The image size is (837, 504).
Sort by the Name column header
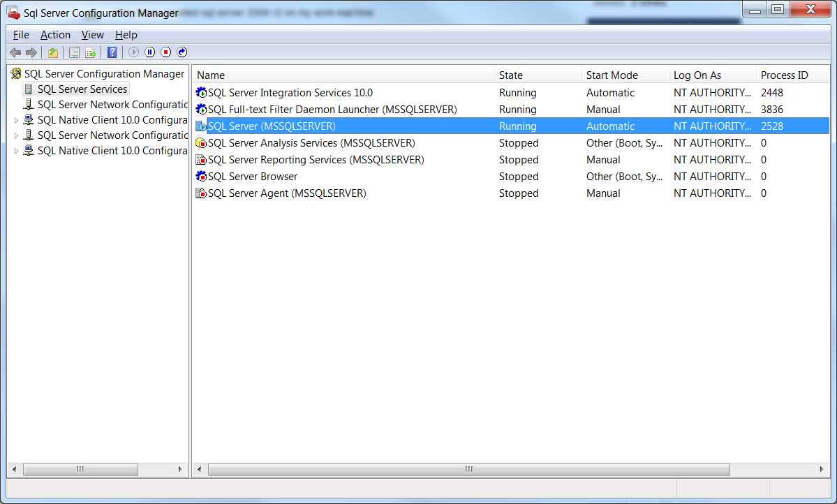[x=343, y=75]
